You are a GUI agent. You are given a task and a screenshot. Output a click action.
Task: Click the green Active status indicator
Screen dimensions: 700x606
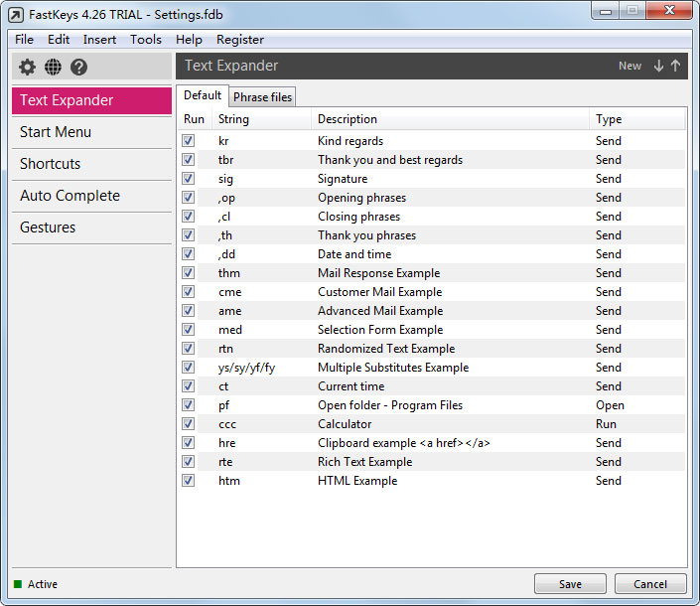tap(18, 584)
